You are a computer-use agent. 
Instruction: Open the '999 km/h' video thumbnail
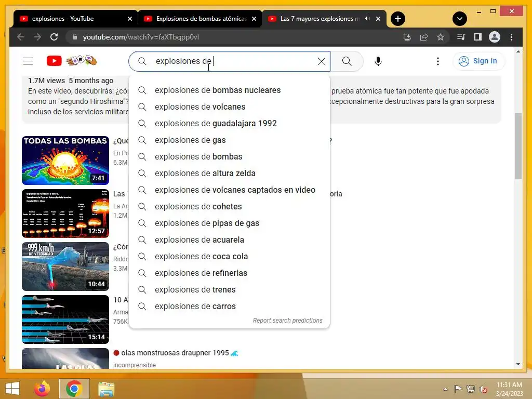point(65,267)
